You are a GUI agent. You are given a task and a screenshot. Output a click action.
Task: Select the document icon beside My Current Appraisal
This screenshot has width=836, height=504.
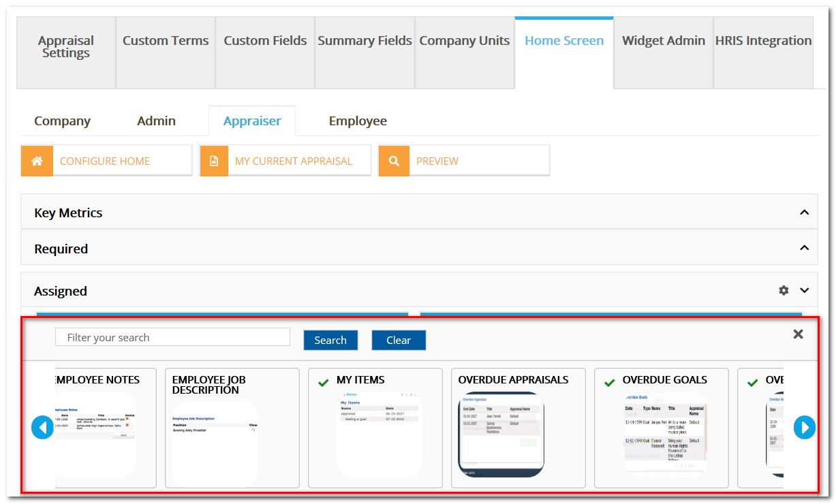(x=215, y=160)
